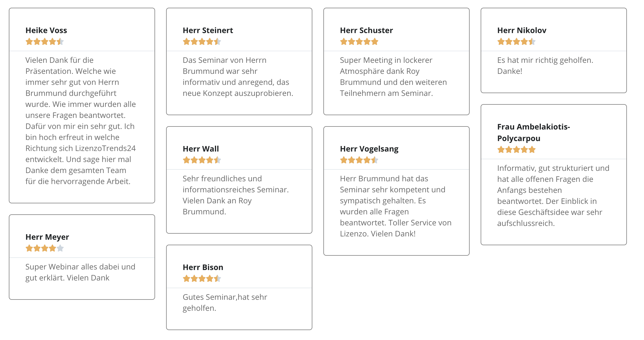Click the five-star rating under Herr Schuster
Viewport: 644px width, 340px height.
point(359,42)
